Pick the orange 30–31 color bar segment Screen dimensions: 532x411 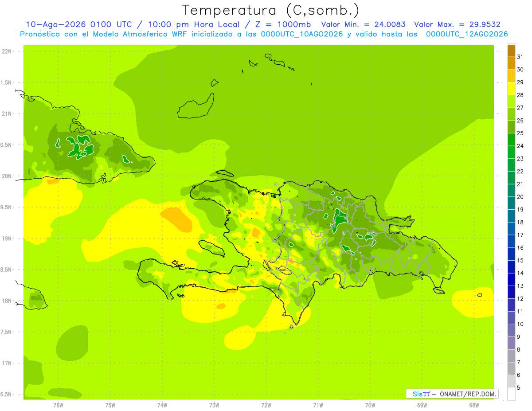[511, 63]
